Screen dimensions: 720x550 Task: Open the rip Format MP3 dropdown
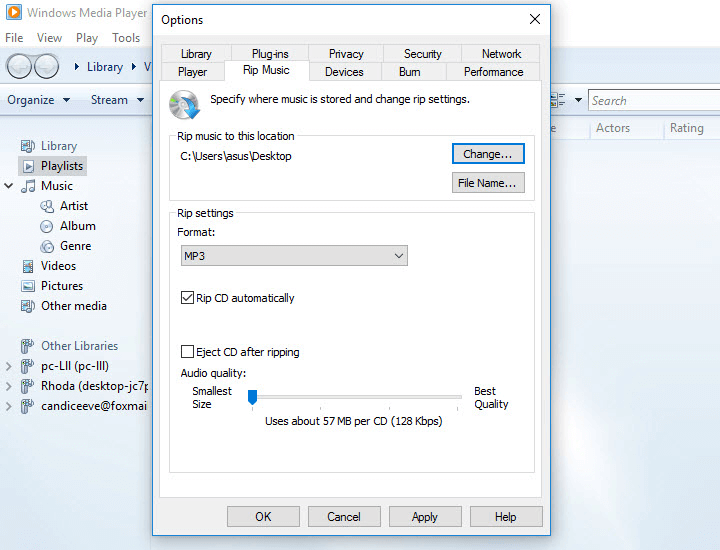click(x=293, y=256)
